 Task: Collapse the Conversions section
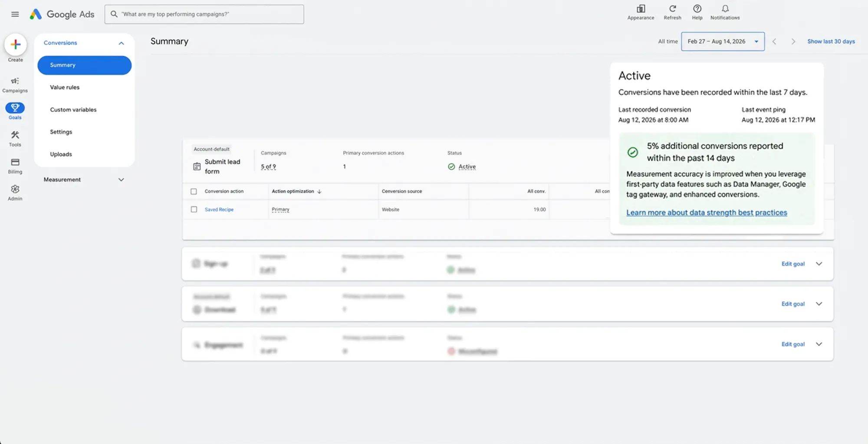(121, 43)
